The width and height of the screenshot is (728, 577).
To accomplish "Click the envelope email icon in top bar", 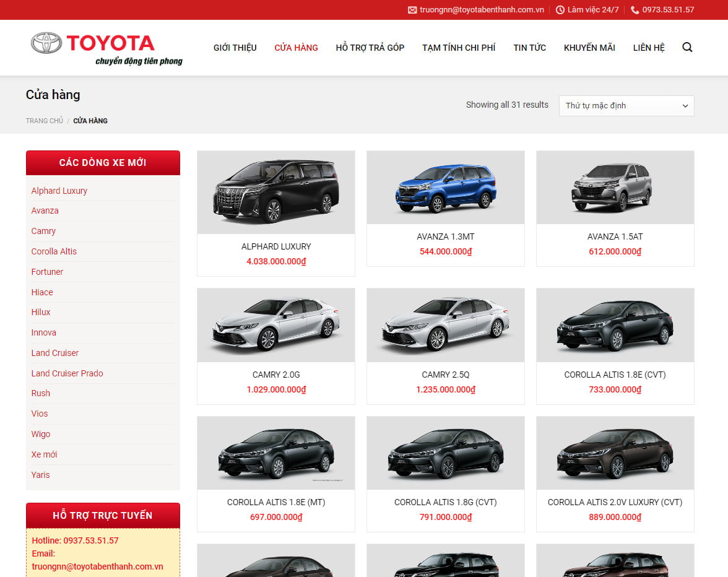I will 412,10.
